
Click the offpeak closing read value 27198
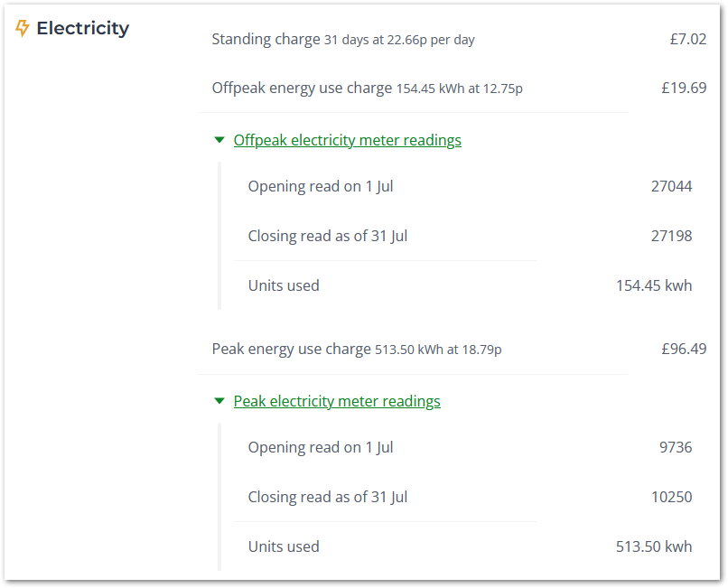coord(671,236)
